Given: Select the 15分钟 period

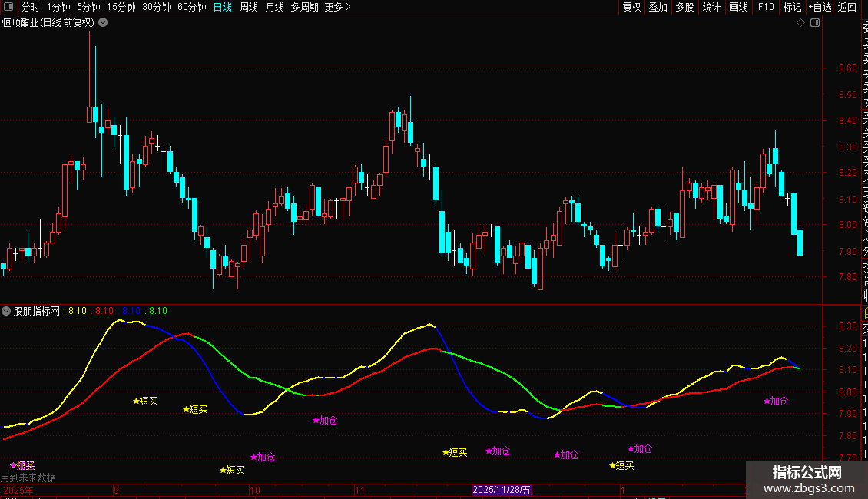Looking at the screenshot, I should [121, 7].
